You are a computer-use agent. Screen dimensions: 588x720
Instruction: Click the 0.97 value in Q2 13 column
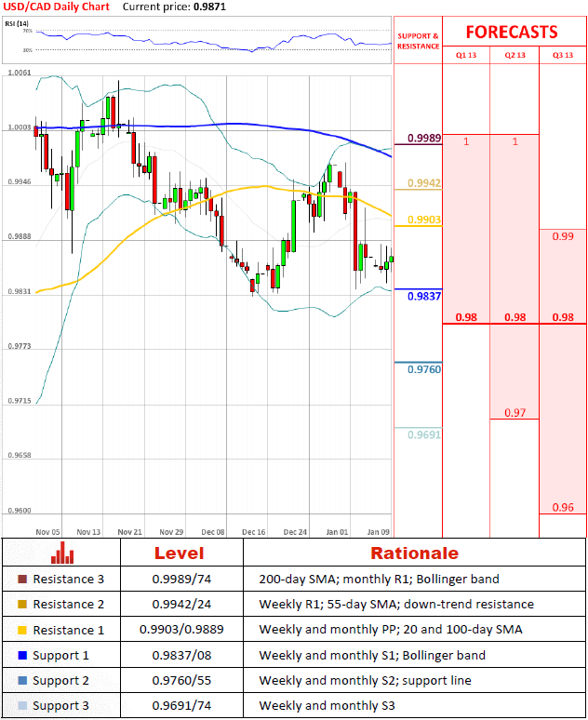[514, 412]
